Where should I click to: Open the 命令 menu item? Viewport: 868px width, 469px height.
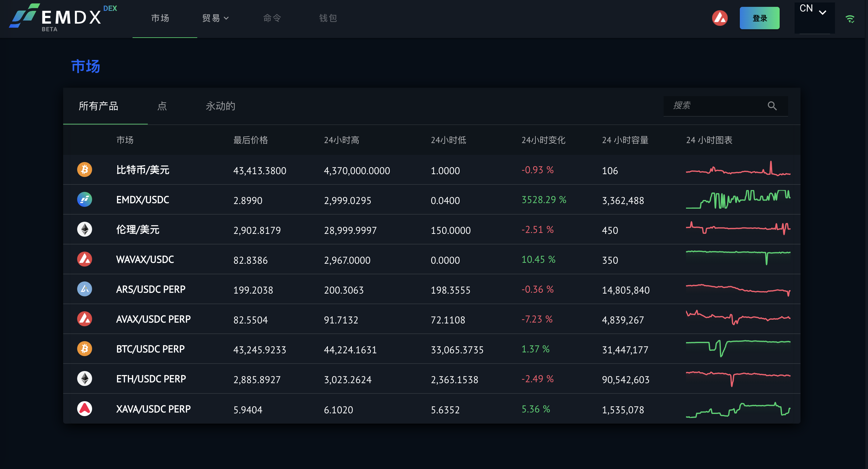point(272,18)
